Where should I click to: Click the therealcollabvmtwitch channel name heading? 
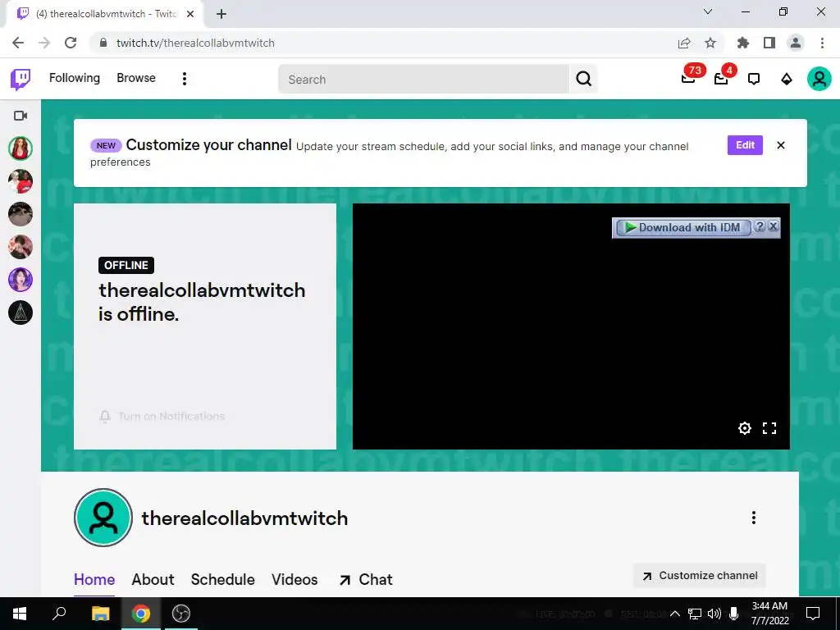tap(244, 518)
